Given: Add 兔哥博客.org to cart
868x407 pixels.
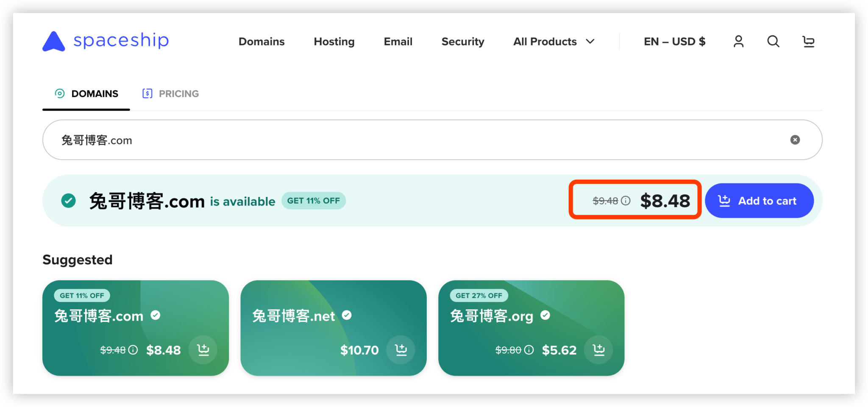Looking at the screenshot, I should (x=598, y=350).
